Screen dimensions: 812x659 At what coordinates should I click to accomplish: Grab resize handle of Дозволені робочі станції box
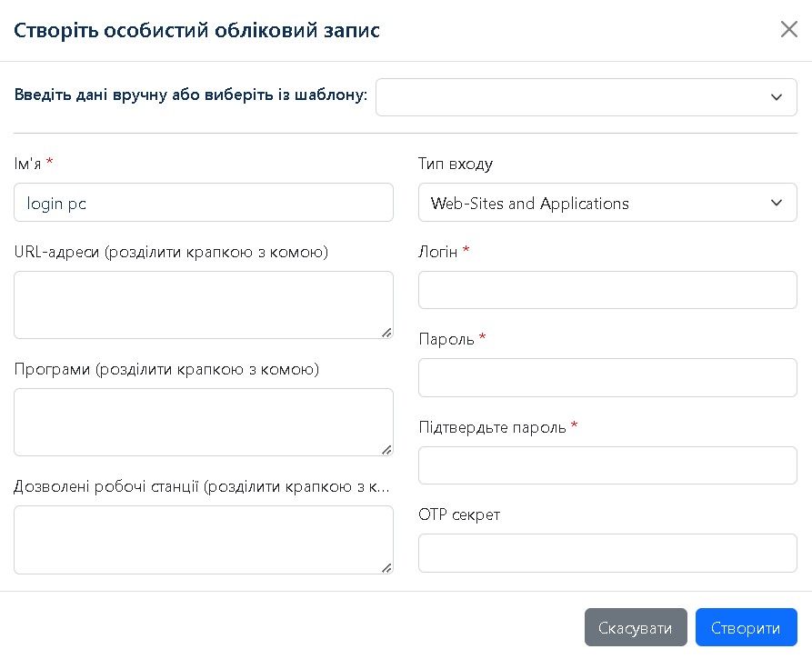(386, 567)
